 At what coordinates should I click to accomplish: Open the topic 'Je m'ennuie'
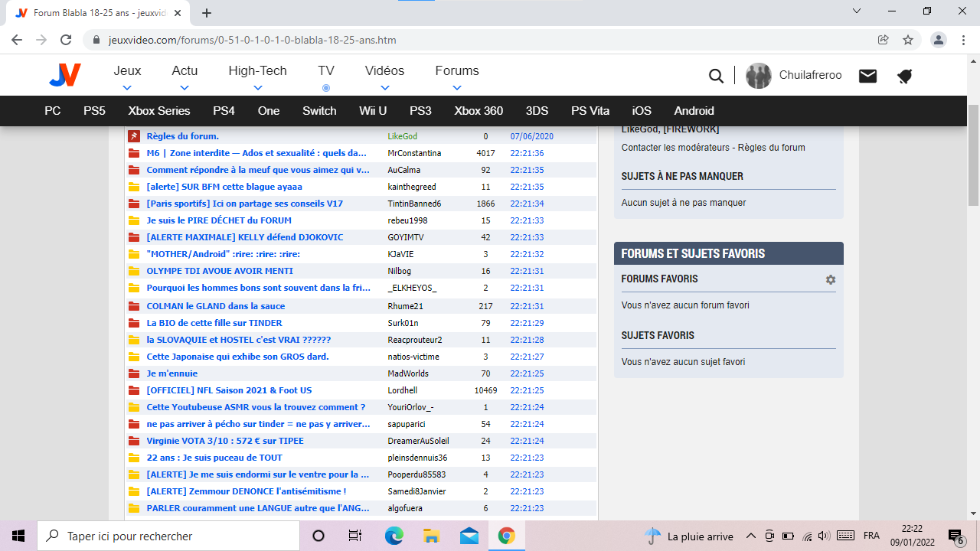click(x=172, y=373)
